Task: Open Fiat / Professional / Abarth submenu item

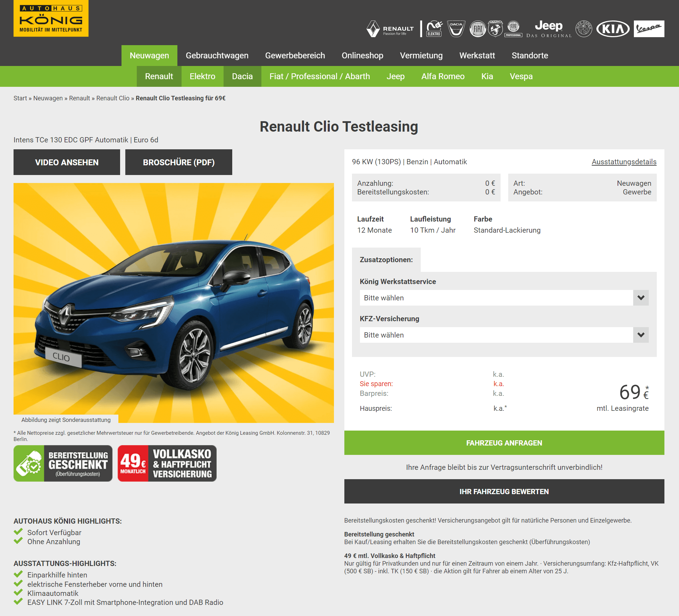Action: 320,76
